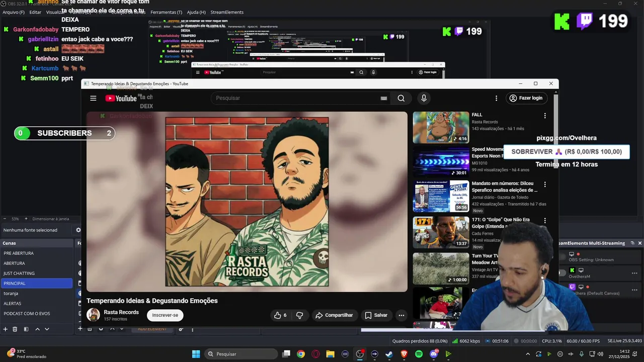Viewport: 644px width, 362px height.
Task: Open the on-screen keyboard icon in YouTube search box
Action: point(384,99)
